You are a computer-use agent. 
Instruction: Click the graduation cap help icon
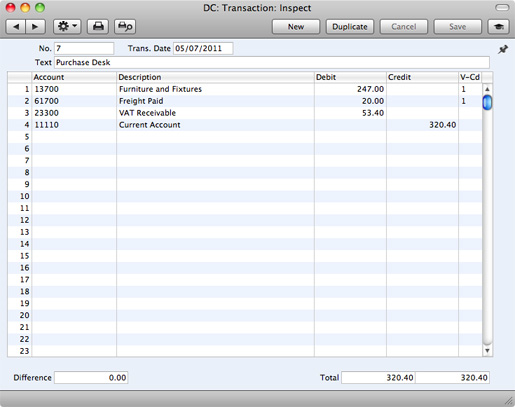[x=499, y=26]
